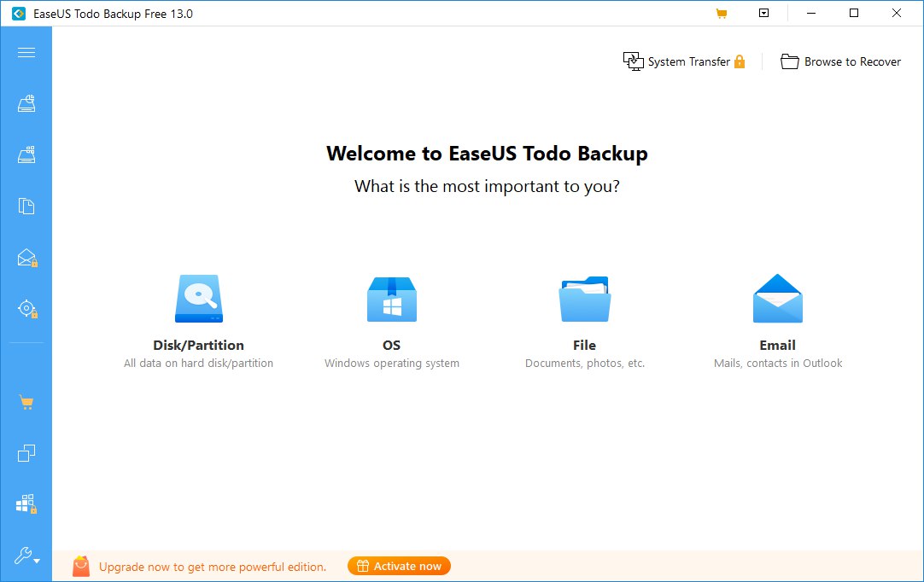Open the Tools wrench menu
The height and width of the screenshot is (582, 924).
click(x=26, y=556)
